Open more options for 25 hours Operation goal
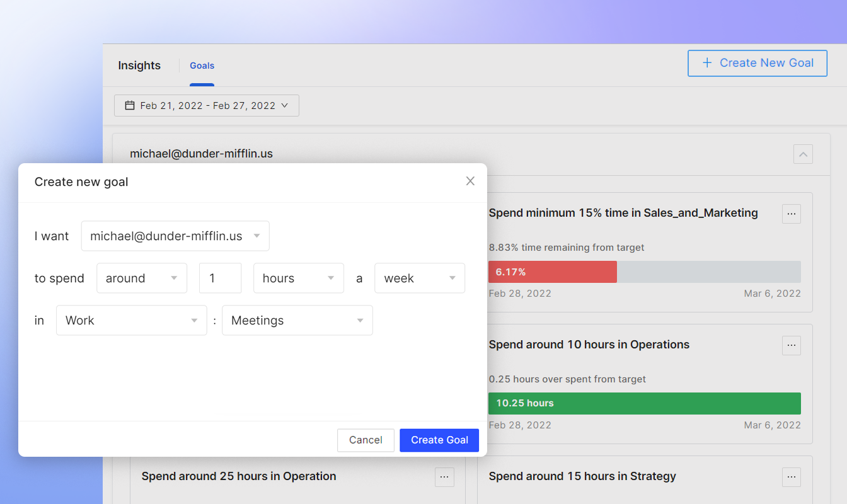Screen dimensions: 847x504 tap(444, 477)
